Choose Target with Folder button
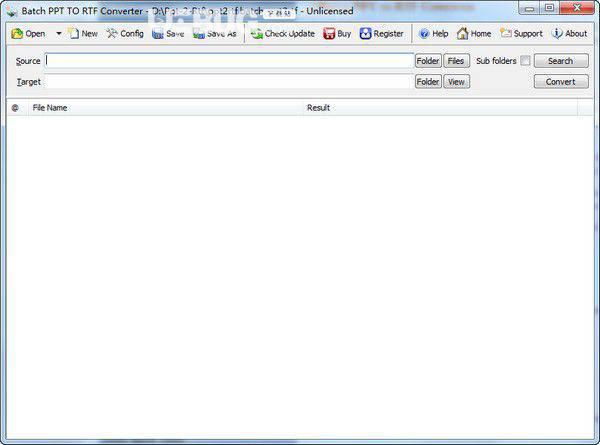This screenshot has width=600, height=445. (x=428, y=82)
